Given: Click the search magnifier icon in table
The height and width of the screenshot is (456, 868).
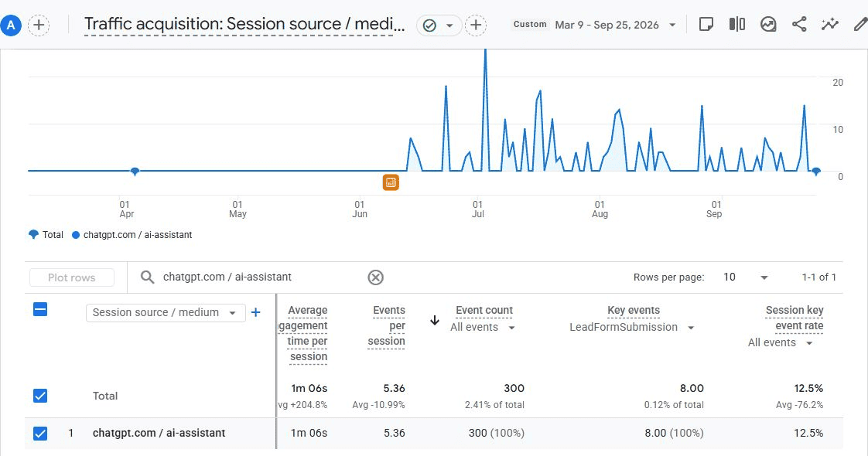Looking at the screenshot, I should coord(147,277).
